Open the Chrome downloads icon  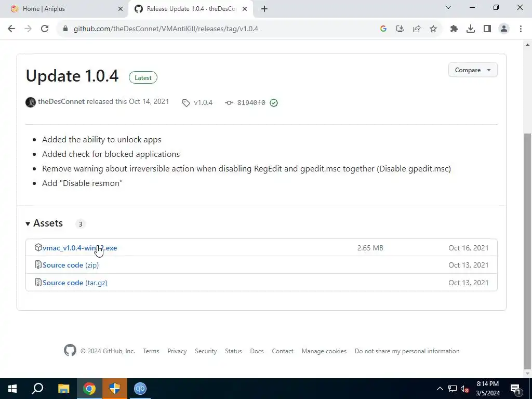click(x=471, y=29)
